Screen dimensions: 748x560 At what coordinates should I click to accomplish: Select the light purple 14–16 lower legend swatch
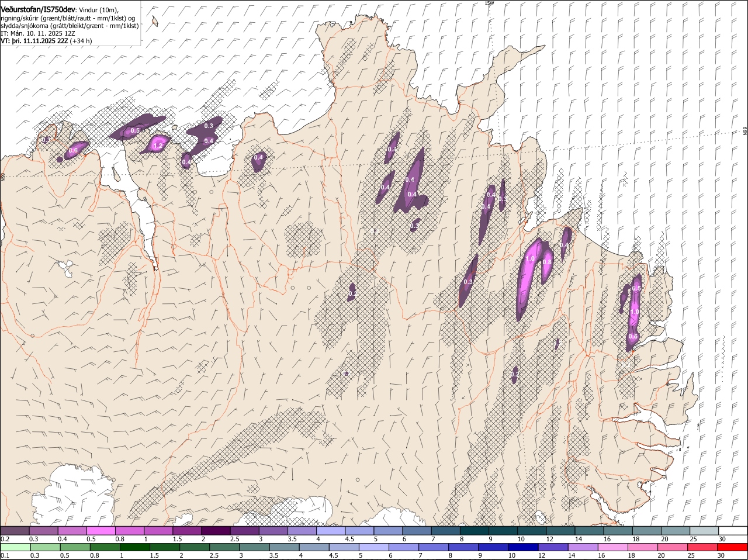click(x=582, y=547)
